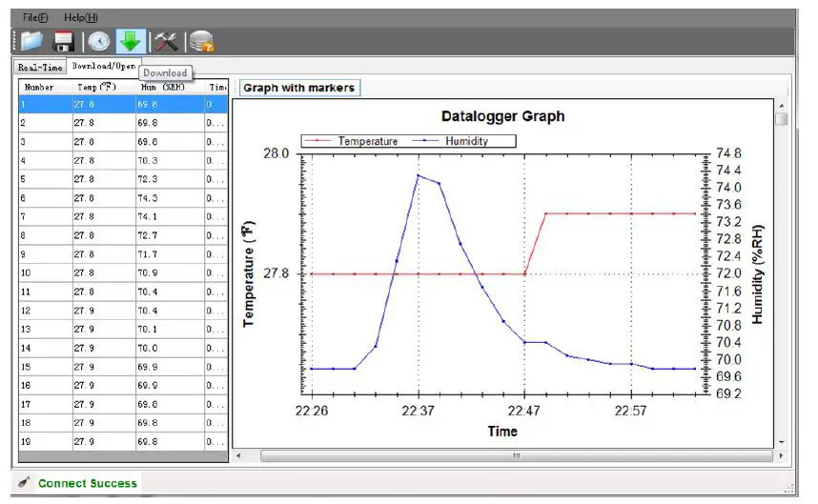Click the 28.0 temperature axis label
The height and width of the screenshot is (504, 818).
(276, 153)
